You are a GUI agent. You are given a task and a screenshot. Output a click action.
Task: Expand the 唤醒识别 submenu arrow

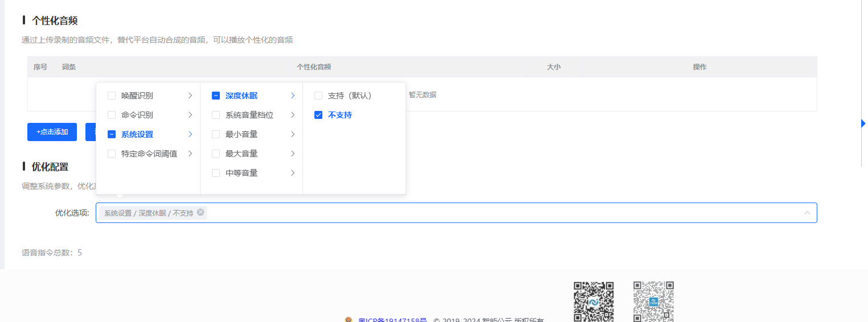pyautogui.click(x=190, y=96)
